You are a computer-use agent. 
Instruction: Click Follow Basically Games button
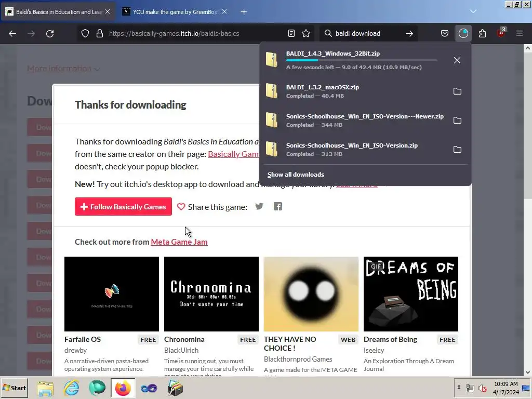pos(123,207)
